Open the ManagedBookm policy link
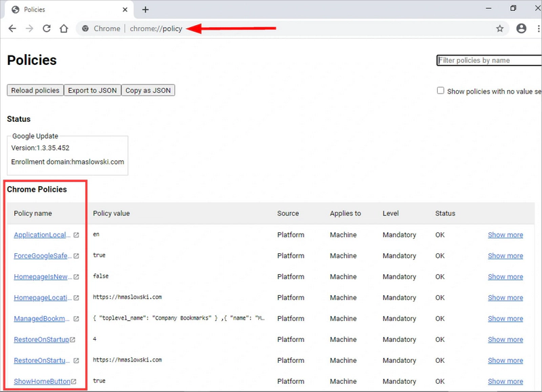 42,319
